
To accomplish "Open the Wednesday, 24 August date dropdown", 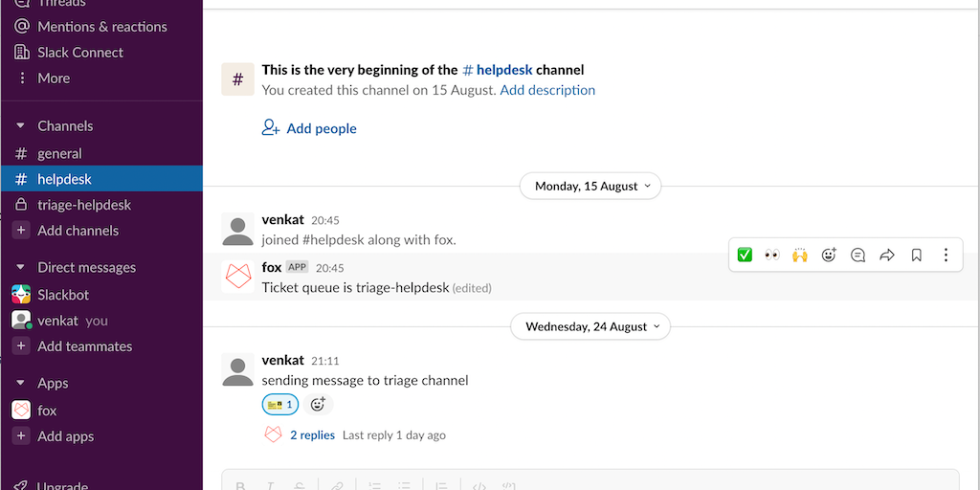I will click(x=590, y=326).
